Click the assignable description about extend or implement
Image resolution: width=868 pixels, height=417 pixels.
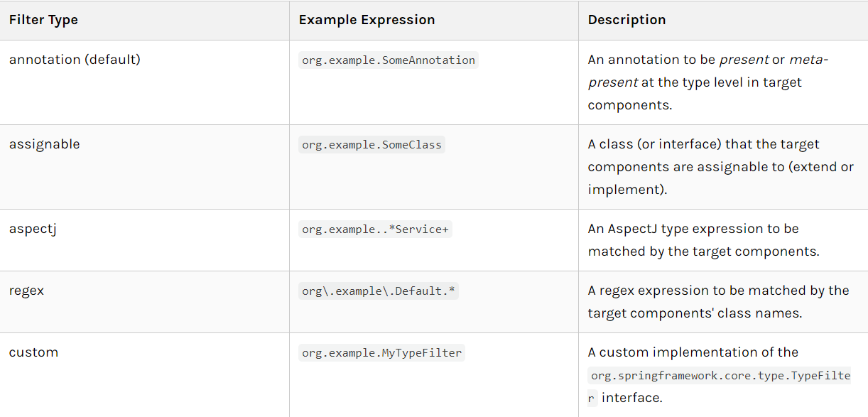721,167
